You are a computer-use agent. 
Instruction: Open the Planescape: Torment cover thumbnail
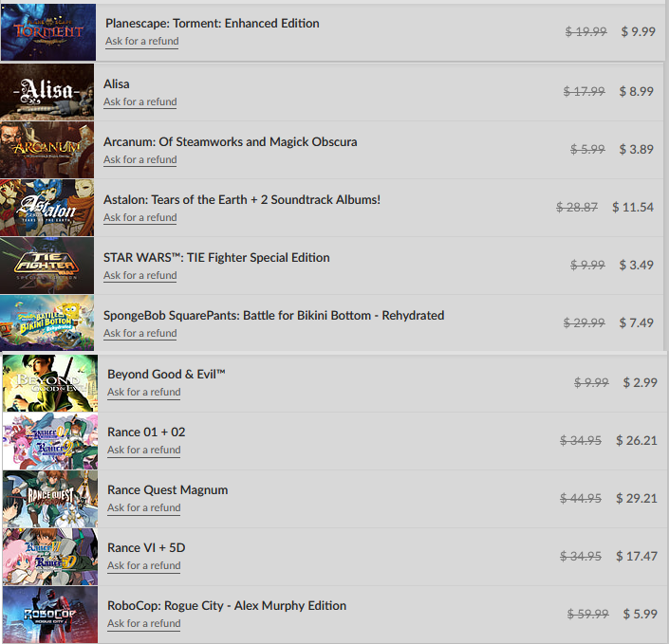(48, 32)
